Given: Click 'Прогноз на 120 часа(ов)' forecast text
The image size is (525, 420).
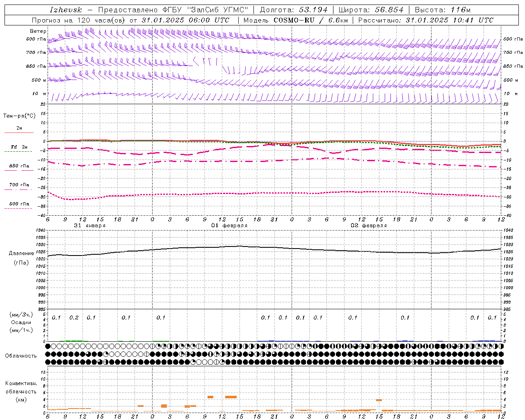Looking at the screenshot, I should pyautogui.click(x=79, y=20).
